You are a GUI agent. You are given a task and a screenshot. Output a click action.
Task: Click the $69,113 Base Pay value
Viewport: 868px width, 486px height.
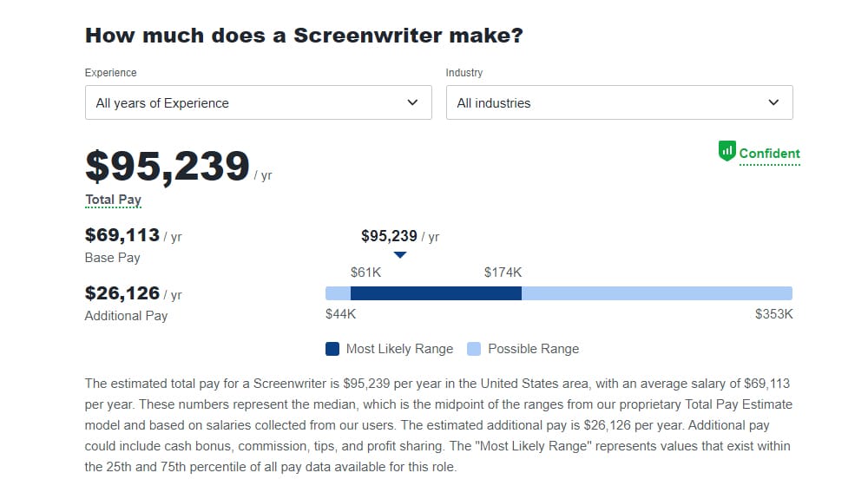pos(122,235)
